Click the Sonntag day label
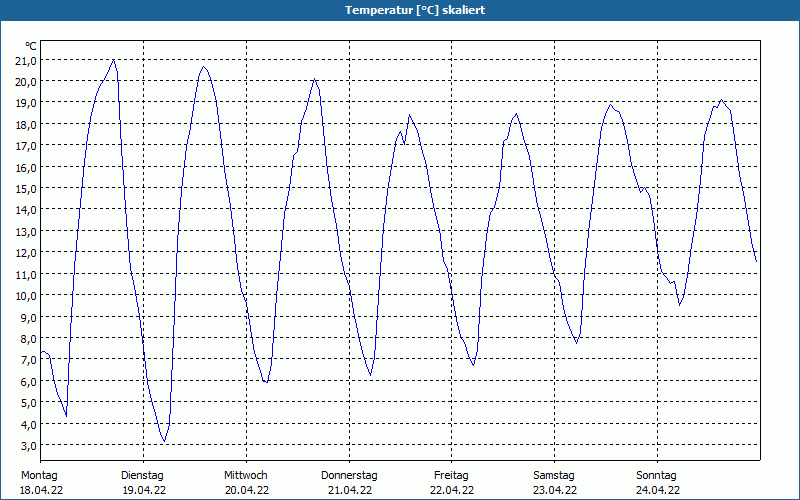Screen dimensions: 800x500 [657, 475]
